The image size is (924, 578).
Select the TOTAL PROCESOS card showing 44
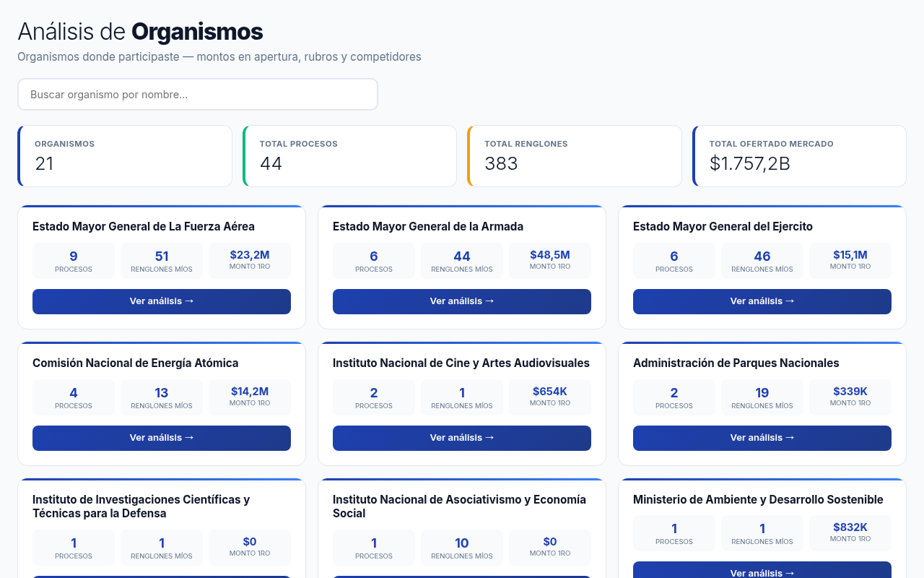click(x=349, y=155)
